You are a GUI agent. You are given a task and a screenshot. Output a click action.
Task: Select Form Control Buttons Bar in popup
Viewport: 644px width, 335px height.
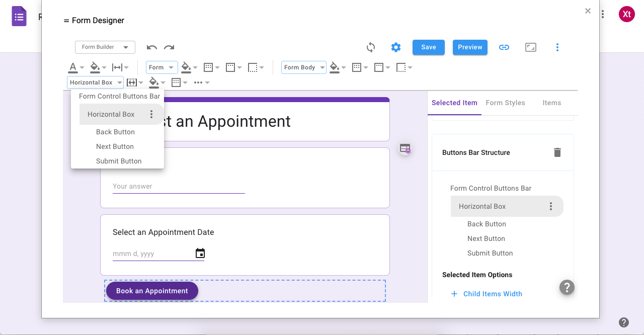click(119, 96)
